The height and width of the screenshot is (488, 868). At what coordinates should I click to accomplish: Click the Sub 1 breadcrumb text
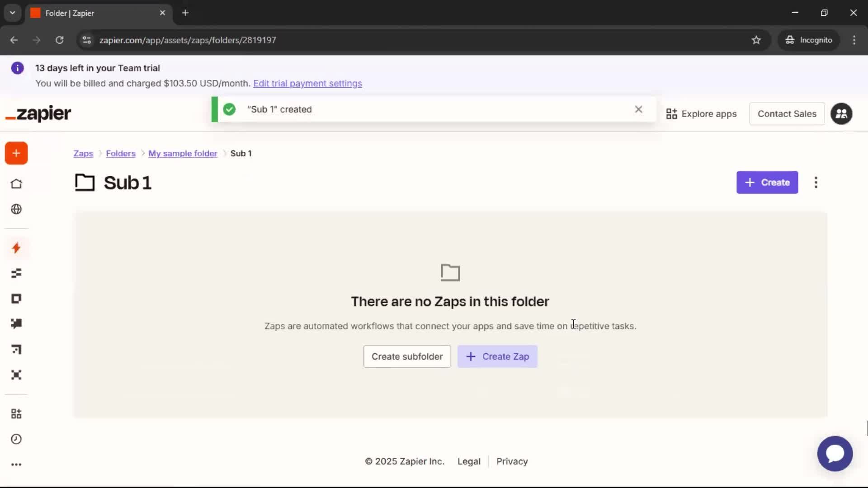click(x=241, y=154)
